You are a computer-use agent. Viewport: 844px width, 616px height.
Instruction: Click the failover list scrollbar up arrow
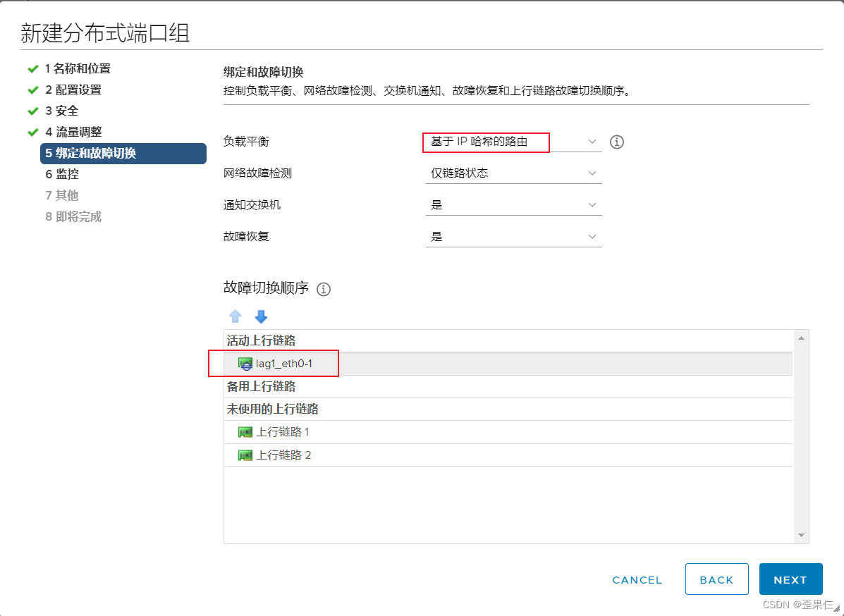pos(801,338)
